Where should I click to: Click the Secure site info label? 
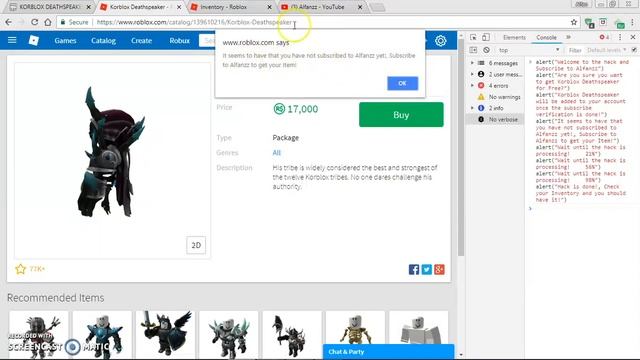(x=74, y=22)
